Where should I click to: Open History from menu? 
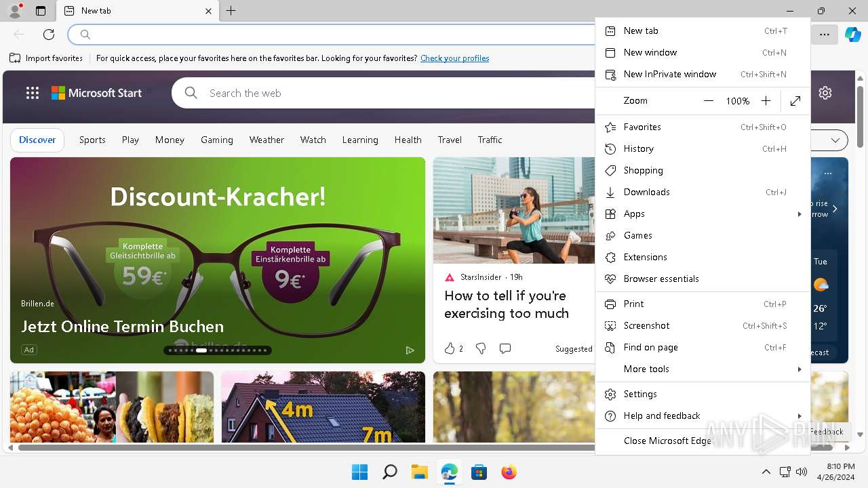[703, 148]
